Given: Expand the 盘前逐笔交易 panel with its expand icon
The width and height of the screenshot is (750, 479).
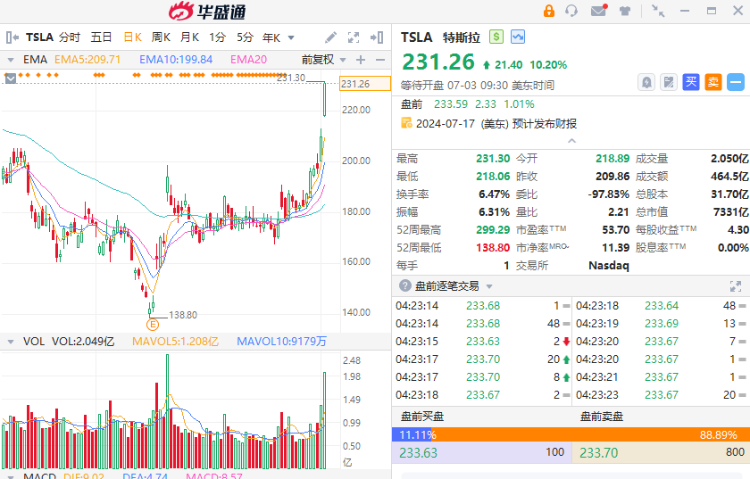Looking at the screenshot, I should pyautogui.click(x=735, y=286).
